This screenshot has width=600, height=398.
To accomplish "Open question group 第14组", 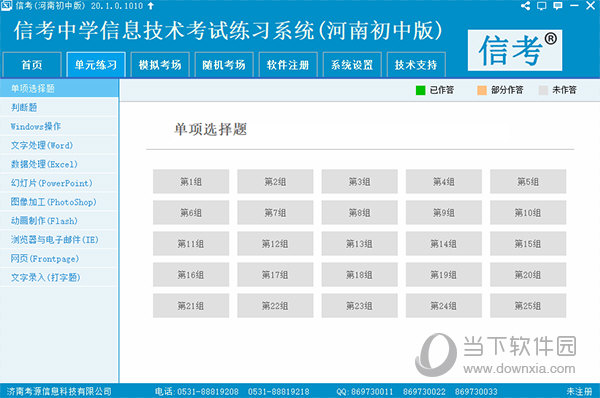I will 443,243.
